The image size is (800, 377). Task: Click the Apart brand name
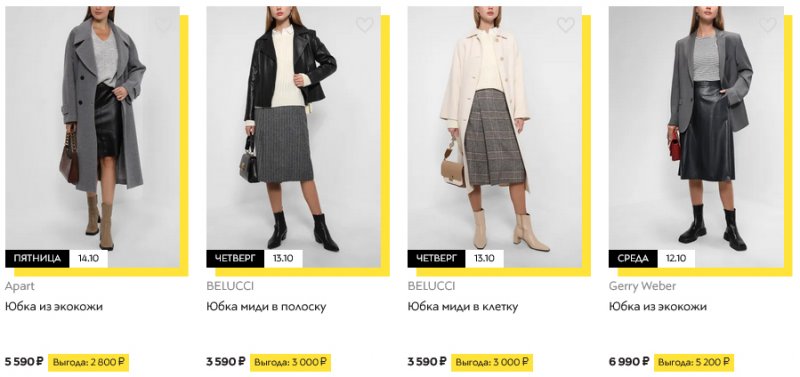20,286
